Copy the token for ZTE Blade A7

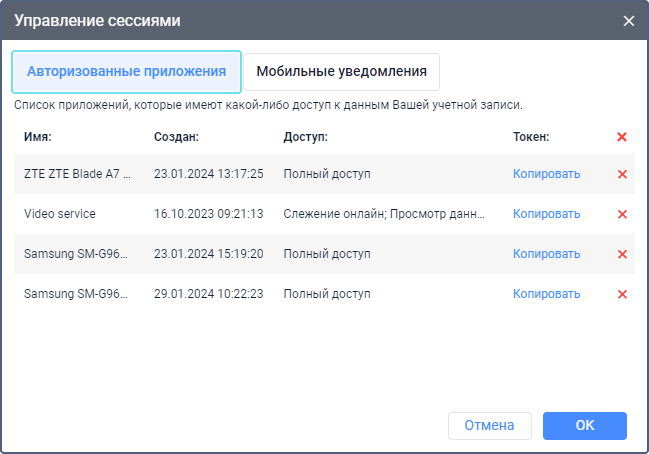[546, 174]
